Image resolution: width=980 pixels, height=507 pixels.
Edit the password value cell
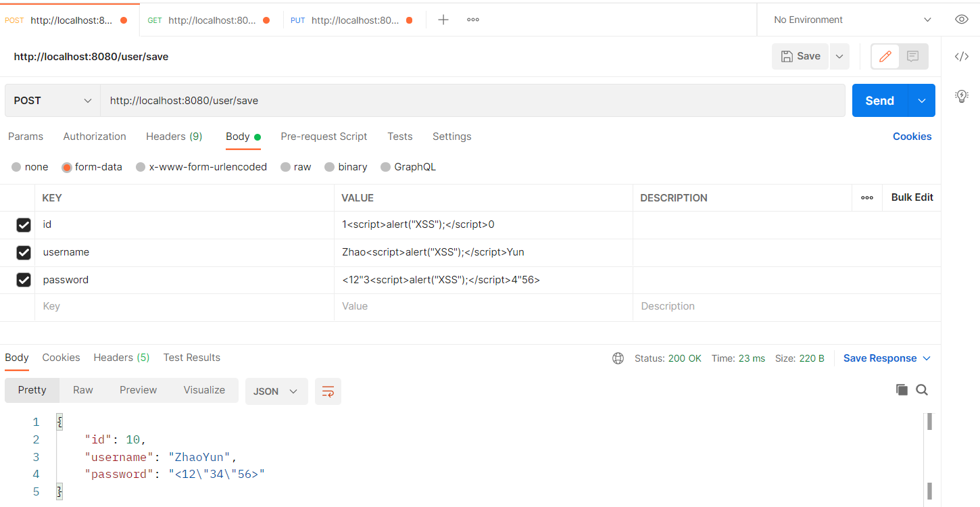[483, 280]
